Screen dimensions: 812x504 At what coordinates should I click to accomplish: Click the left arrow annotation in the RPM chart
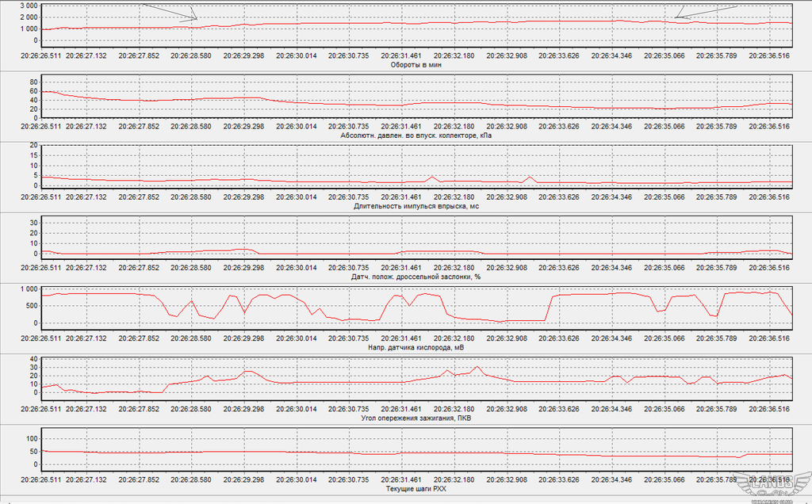[170, 10]
